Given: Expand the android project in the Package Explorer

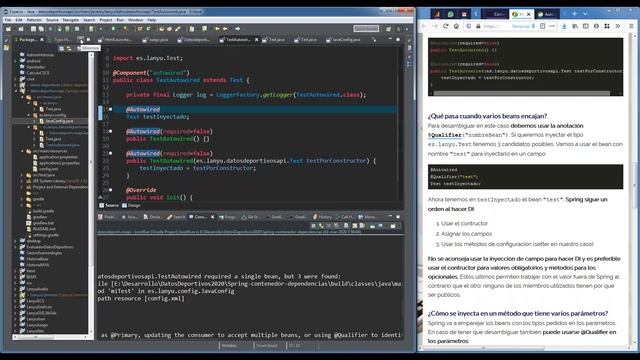Looking at the screenshot, I should tap(16, 61).
